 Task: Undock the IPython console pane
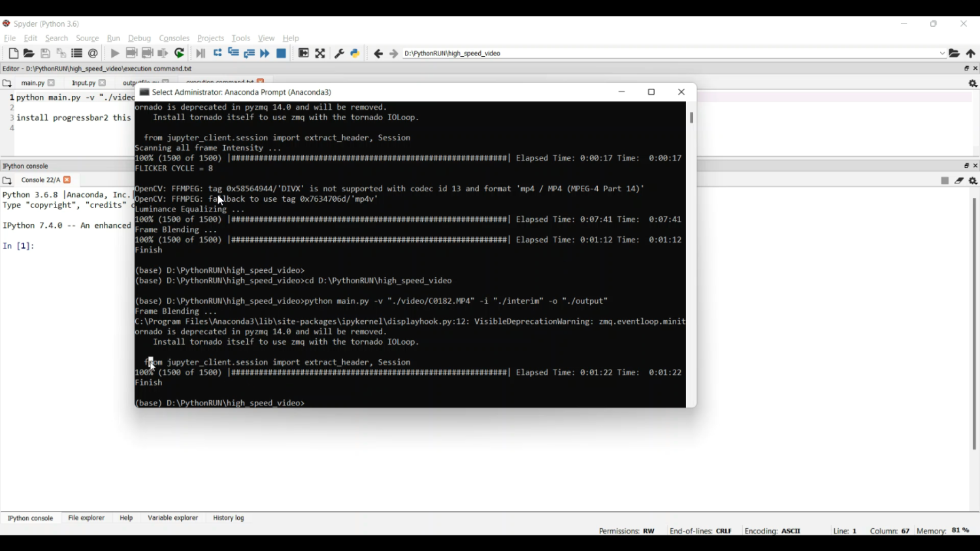pyautogui.click(x=966, y=166)
